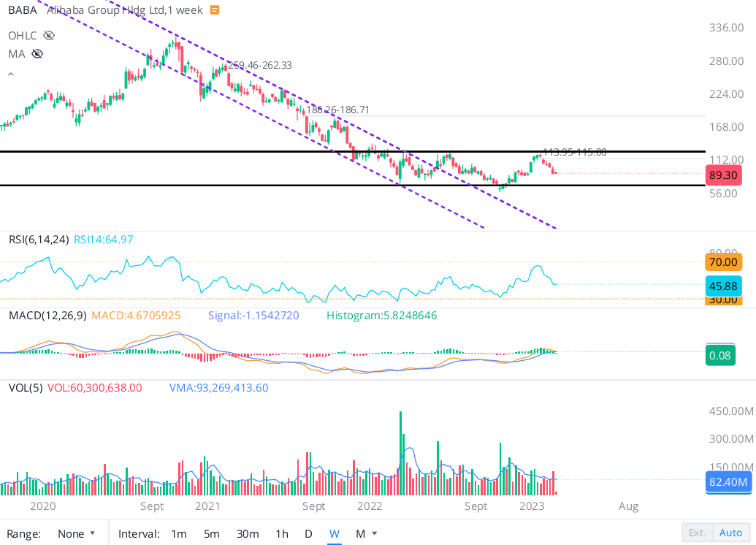The width and height of the screenshot is (756, 545).
Task: Hide the OHLC data using its eye toggle
Action: tap(48, 35)
